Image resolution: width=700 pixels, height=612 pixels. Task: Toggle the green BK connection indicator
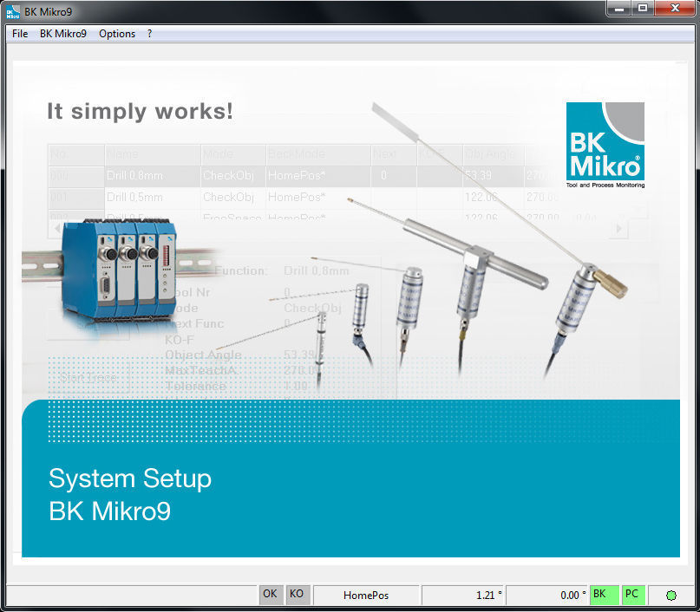603,595
